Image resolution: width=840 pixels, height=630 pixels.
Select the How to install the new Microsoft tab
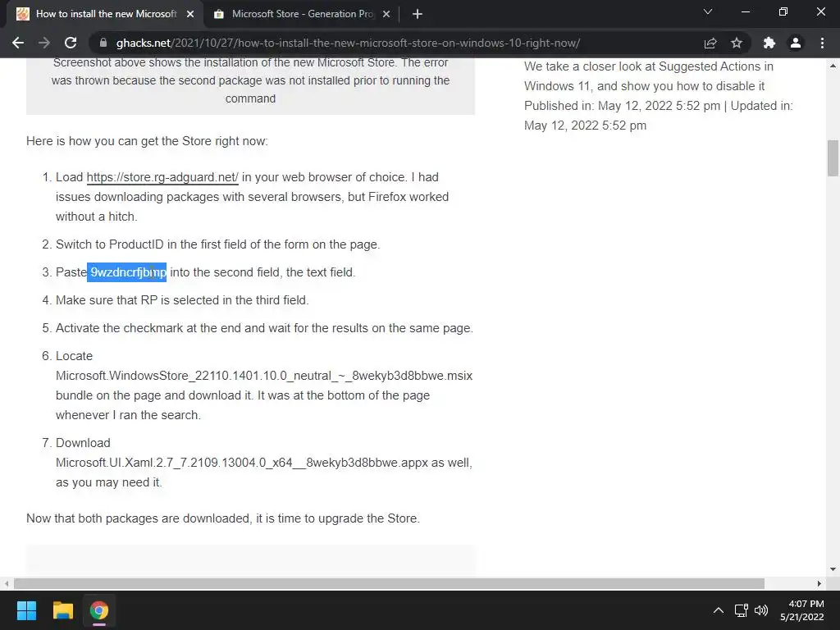coord(106,14)
